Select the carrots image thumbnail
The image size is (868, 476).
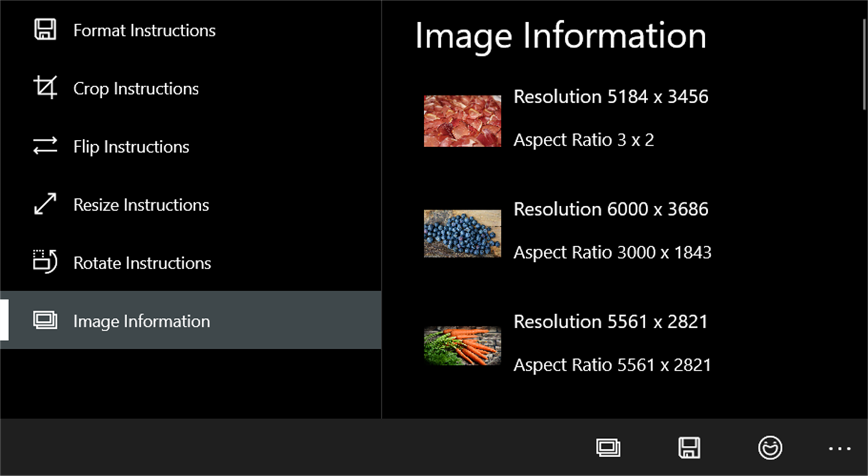pos(462,346)
